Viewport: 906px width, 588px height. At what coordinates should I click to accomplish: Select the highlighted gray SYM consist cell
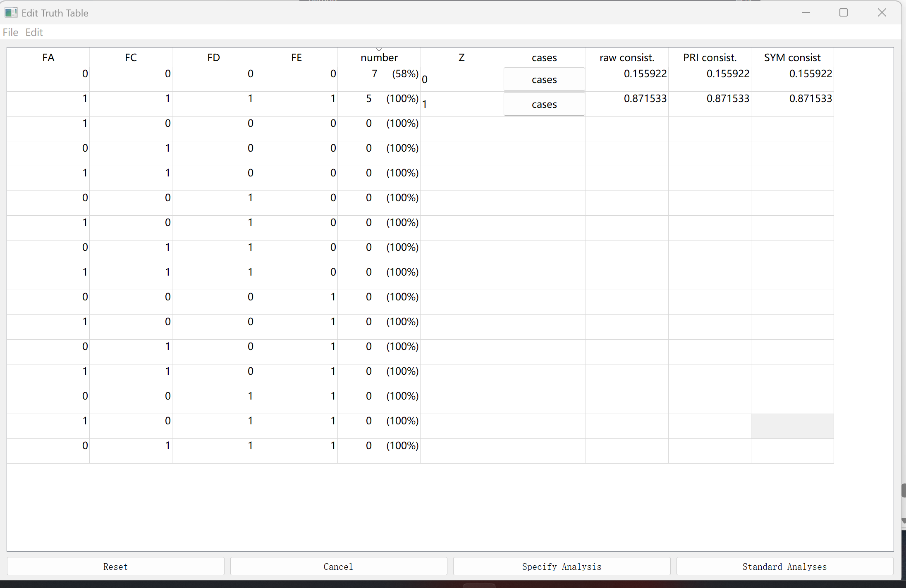tap(792, 426)
